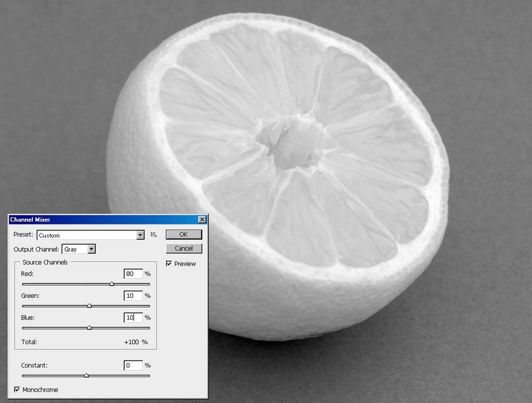
Task: Open the Output Channel Gray dropdown
Action: (x=91, y=249)
